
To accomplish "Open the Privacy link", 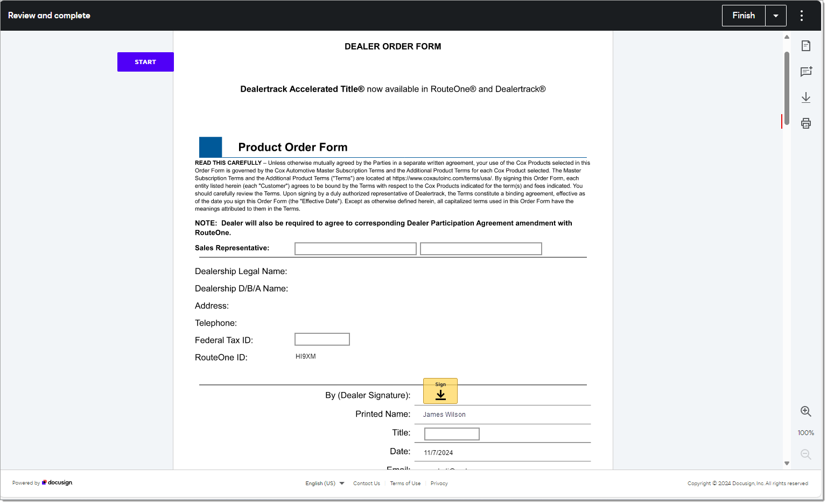I will coord(439,484).
